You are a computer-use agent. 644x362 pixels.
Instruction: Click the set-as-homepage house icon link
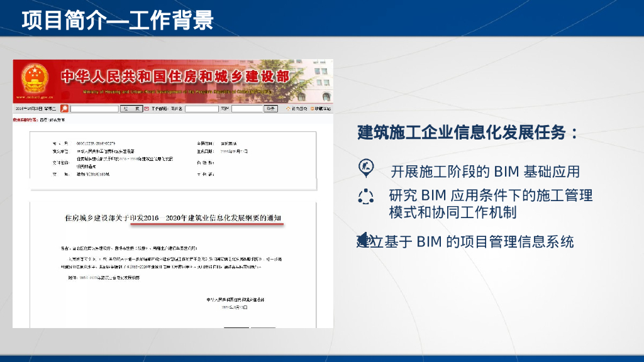coord(297,109)
